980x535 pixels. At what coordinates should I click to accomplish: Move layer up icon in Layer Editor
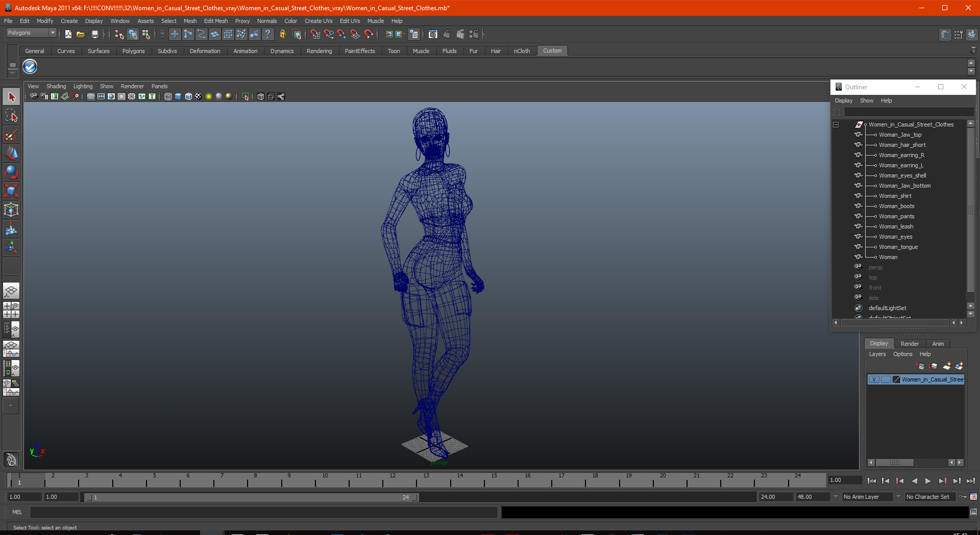pos(921,366)
